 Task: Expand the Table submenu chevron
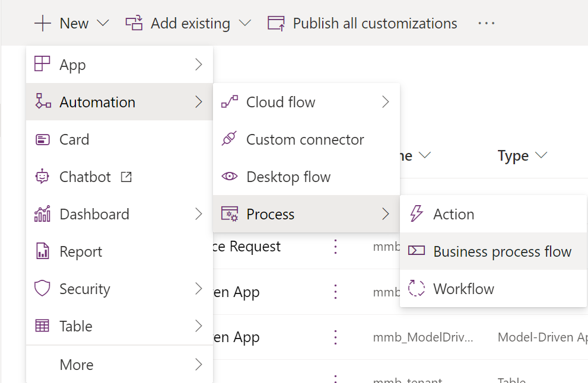point(199,325)
